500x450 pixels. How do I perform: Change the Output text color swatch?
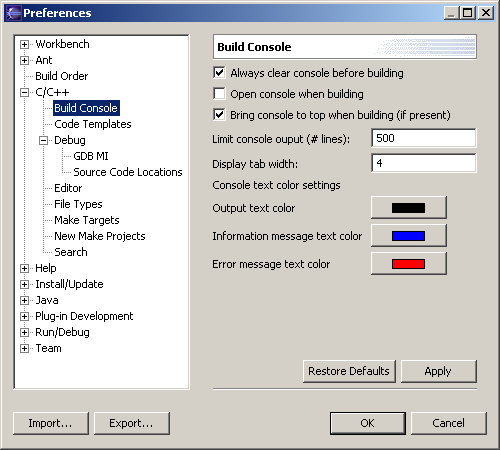coord(409,208)
